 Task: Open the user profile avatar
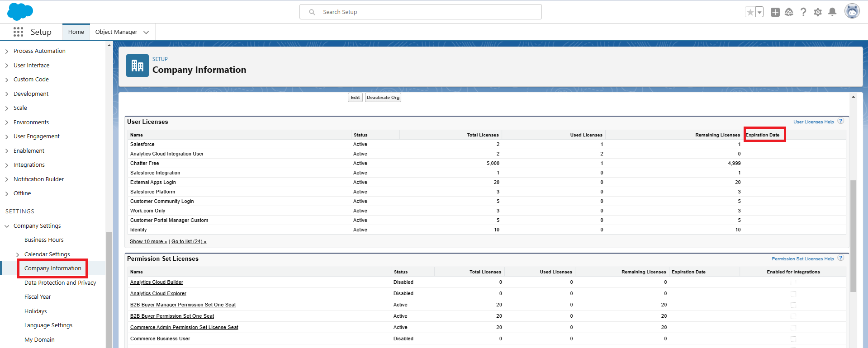852,11
